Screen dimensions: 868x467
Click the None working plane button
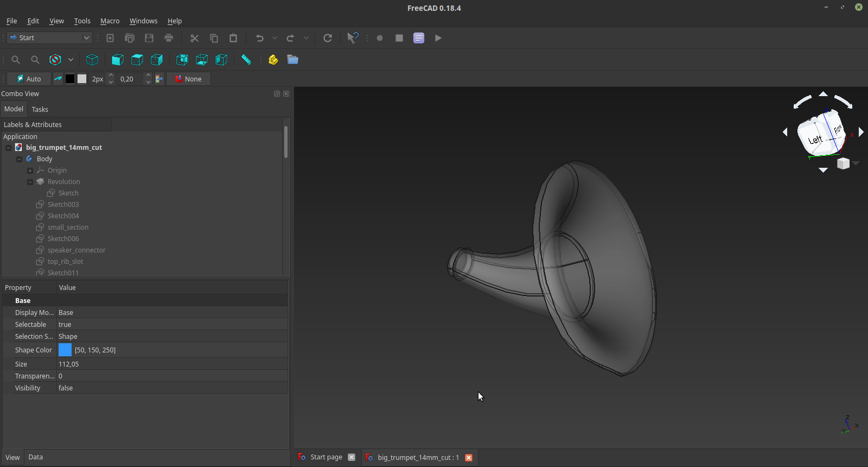click(x=188, y=79)
